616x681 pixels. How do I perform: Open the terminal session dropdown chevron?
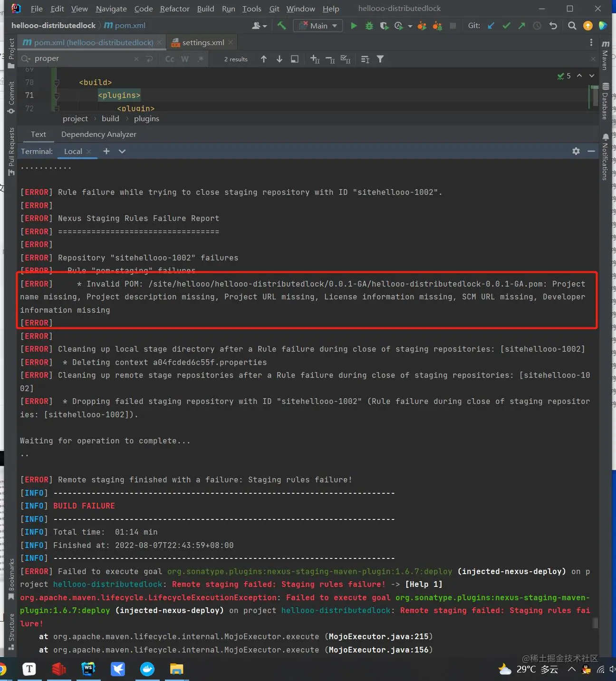coord(122,151)
